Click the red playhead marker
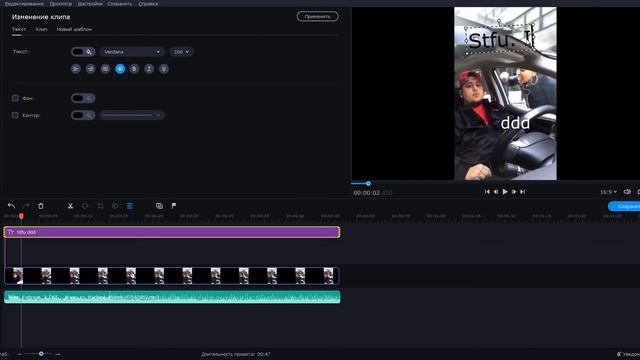 [21, 216]
